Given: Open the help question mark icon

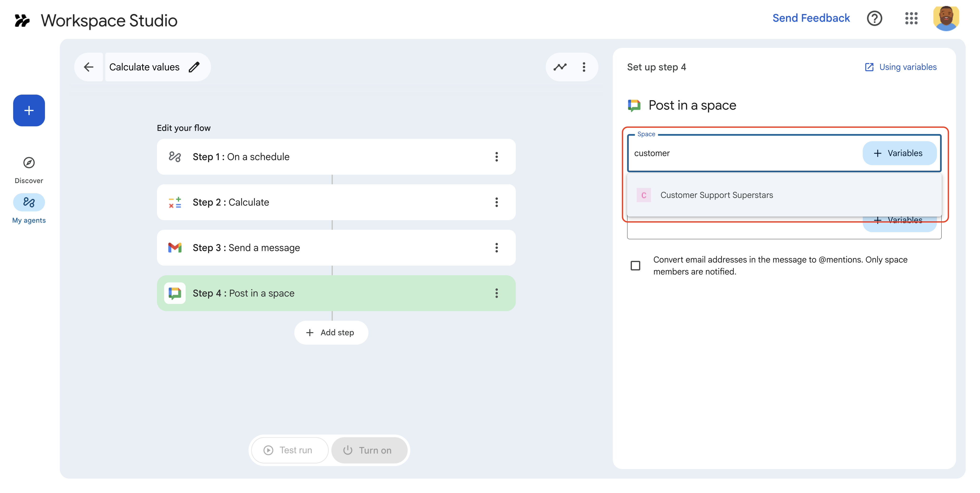Looking at the screenshot, I should pos(875,18).
